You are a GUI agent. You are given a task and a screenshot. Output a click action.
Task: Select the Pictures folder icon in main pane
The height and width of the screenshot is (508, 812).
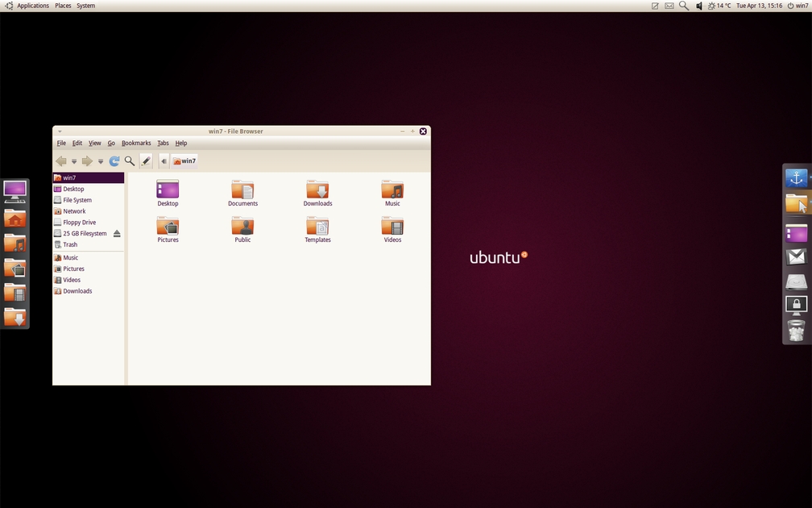[x=168, y=230]
